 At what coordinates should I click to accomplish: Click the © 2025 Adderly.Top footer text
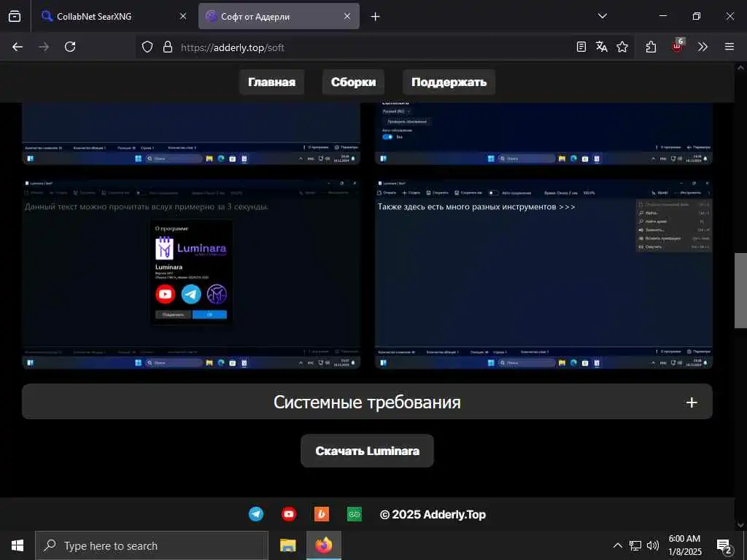click(433, 514)
